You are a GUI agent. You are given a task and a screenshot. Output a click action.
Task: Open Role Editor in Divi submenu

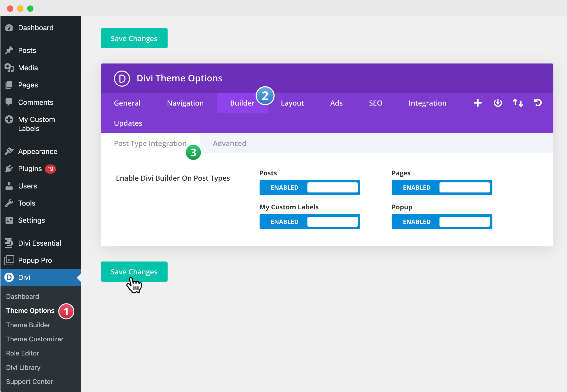pos(23,353)
